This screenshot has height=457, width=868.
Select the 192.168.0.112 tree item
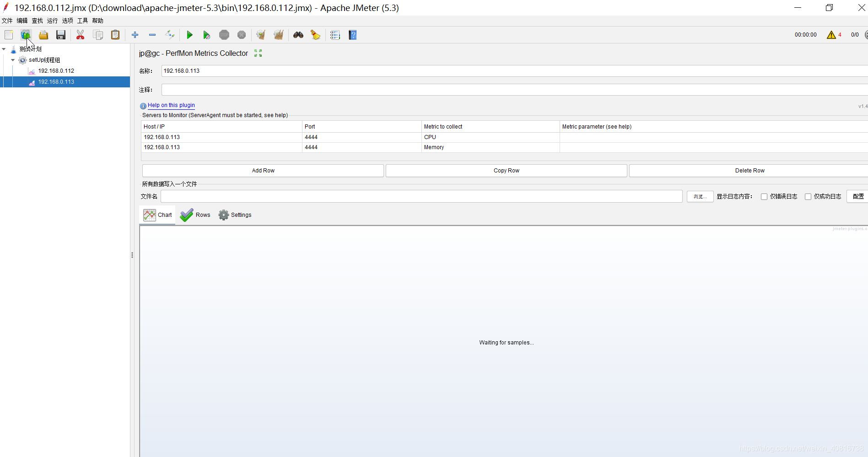click(56, 71)
